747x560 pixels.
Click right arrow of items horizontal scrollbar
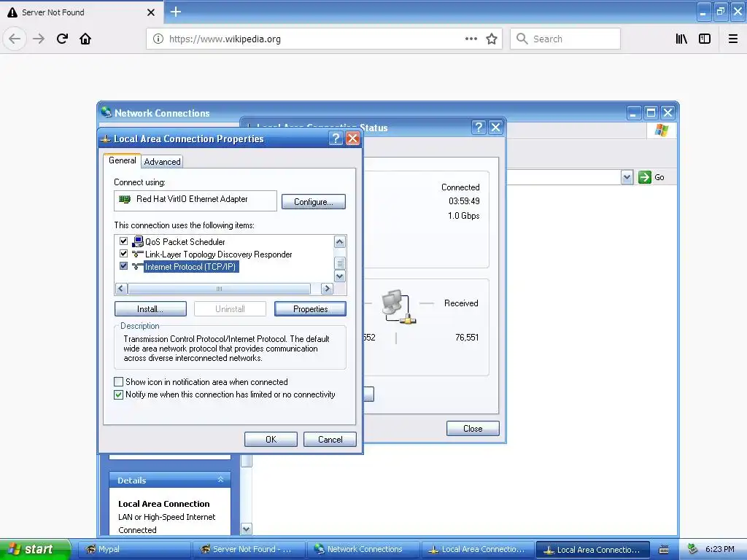[x=327, y=288]
